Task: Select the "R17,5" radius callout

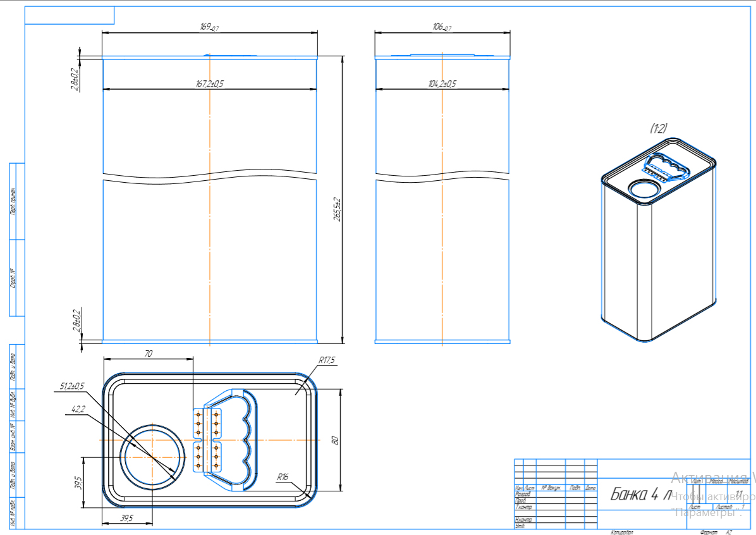Action: pyautogui.click(x=327, y=360)
